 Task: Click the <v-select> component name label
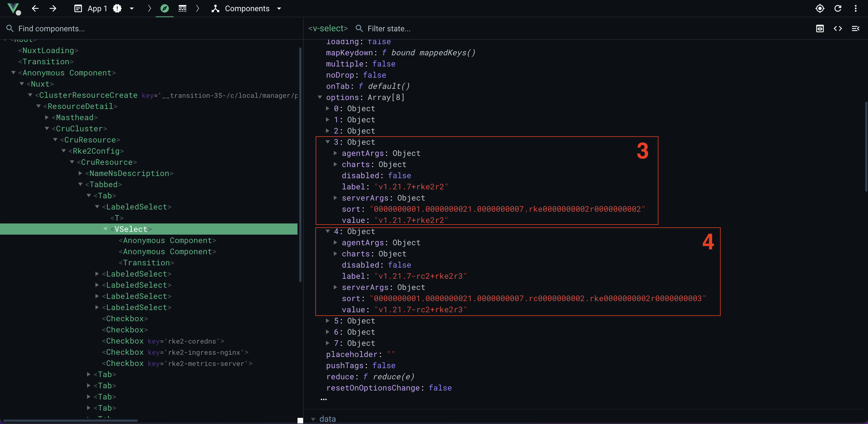327,28
